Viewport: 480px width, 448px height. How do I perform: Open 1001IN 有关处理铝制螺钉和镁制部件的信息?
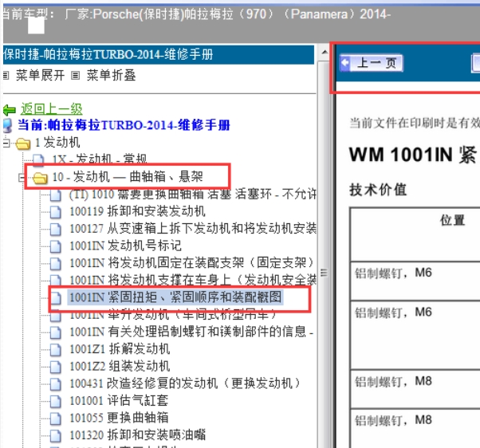click(191, 332)
